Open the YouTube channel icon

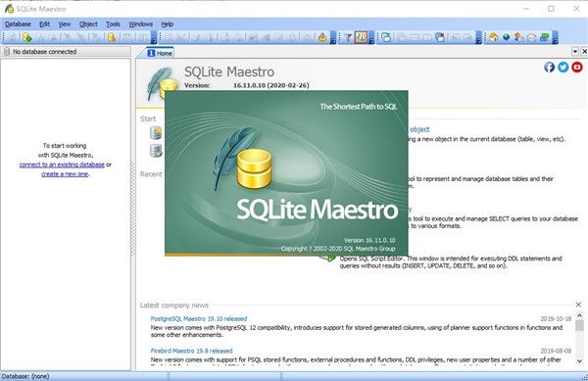(x=577, y=67)
